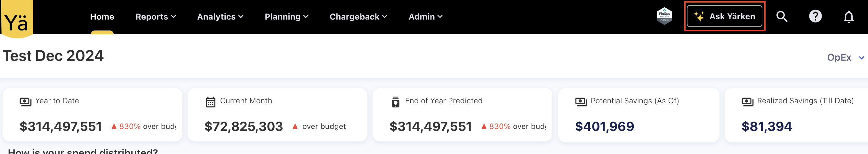Click the FinOps Certified Platform badge
This screenshot has height=154, width=868.
(664, 16)
